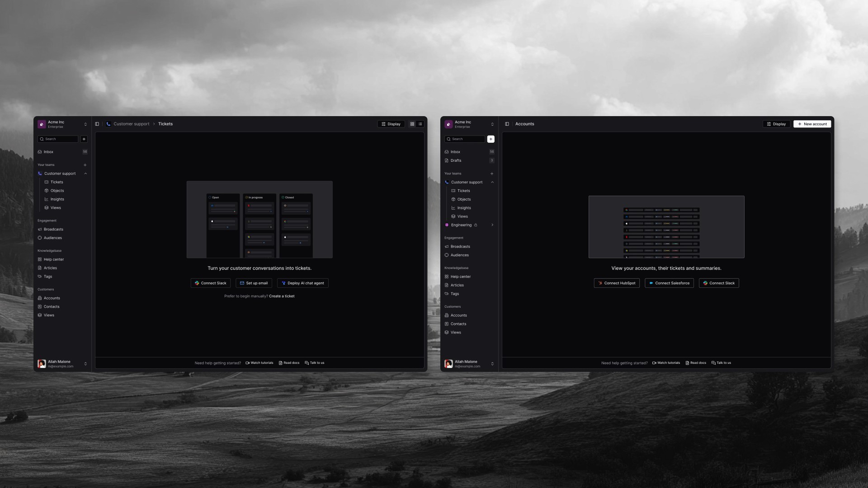Expand the Engineering team chevron

pyautogui.click(x=492, y=225)
